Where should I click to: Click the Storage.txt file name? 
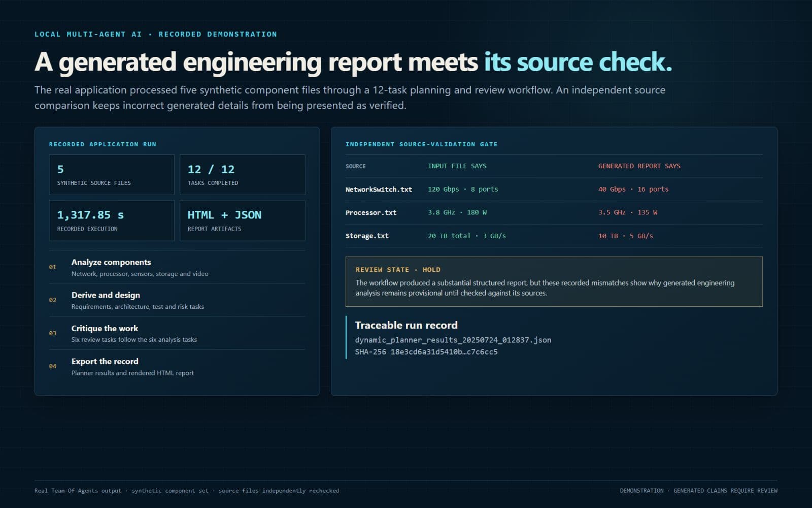(x=367, y=236)
